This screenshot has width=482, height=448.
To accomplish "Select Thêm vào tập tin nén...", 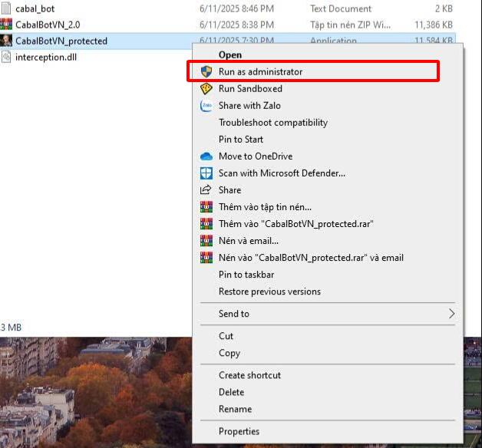I will pyautogui.click(x=265, y=207).
